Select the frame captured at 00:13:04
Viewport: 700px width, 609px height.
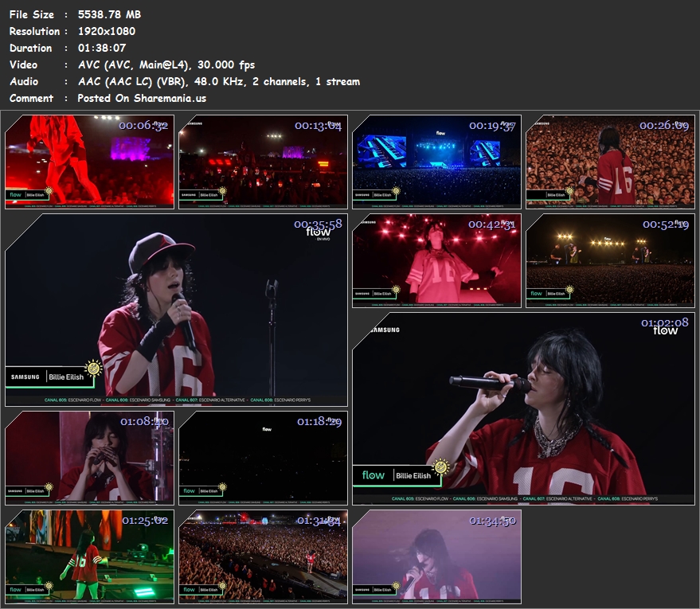tap(263, 162)
